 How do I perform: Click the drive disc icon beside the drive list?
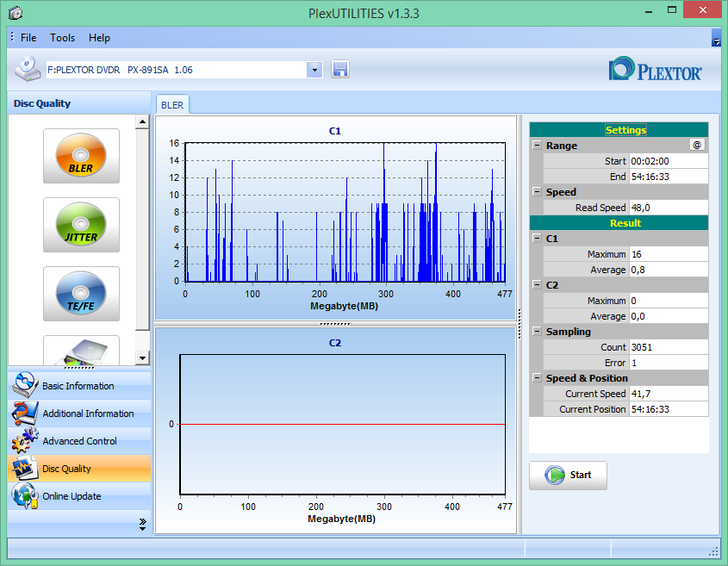pyautogui.click(x=28, y=69)
